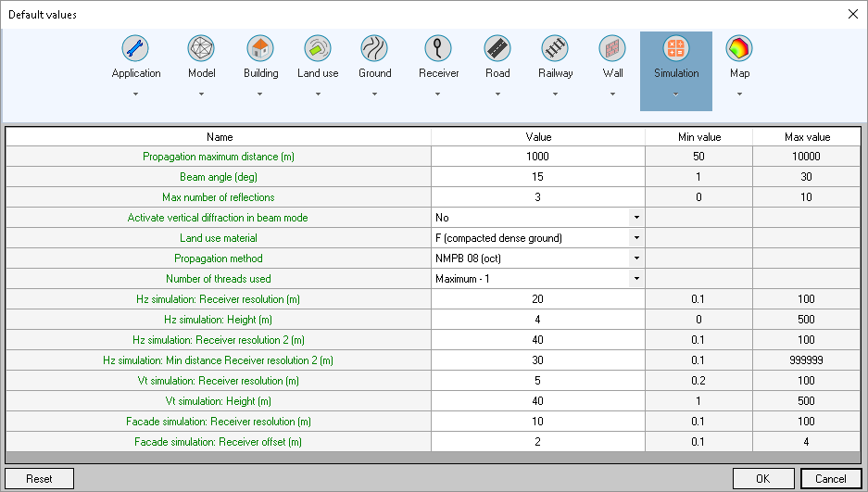Expand the arrow under Receiver

coord(438,95)
